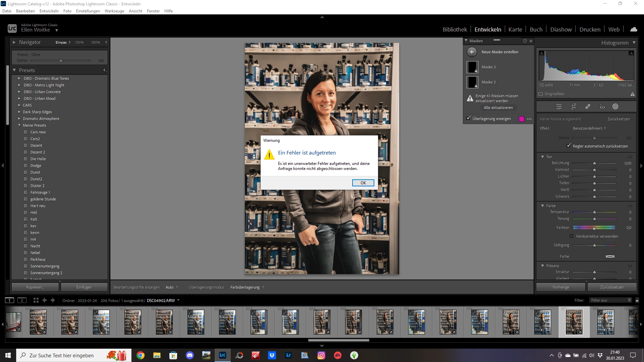Activate the Masking tool icon
The height and width of the screenshot is (362, 644).
[615, 107]
